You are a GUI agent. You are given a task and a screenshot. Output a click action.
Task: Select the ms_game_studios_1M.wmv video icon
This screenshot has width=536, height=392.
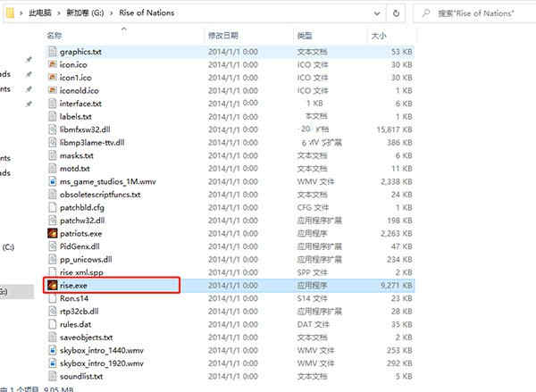[53, 181]
